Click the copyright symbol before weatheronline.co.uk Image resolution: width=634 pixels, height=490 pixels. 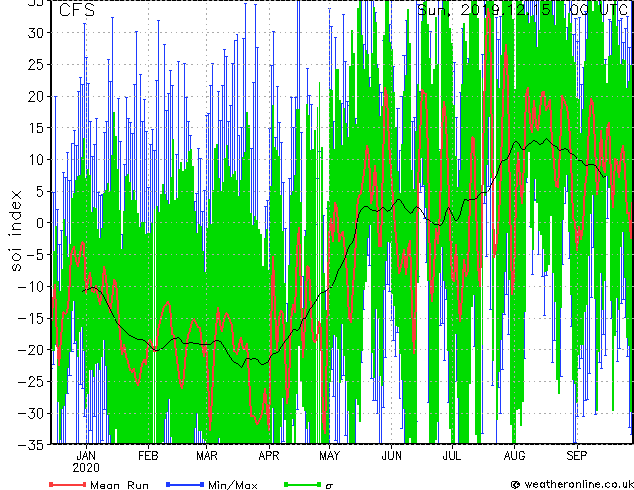[515, 484]
